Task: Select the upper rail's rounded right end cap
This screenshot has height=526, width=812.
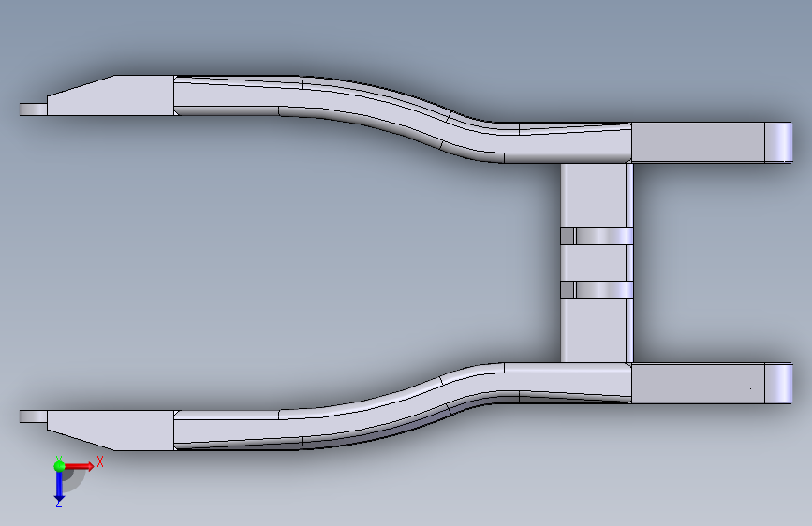Action: (x=778, y=142)
